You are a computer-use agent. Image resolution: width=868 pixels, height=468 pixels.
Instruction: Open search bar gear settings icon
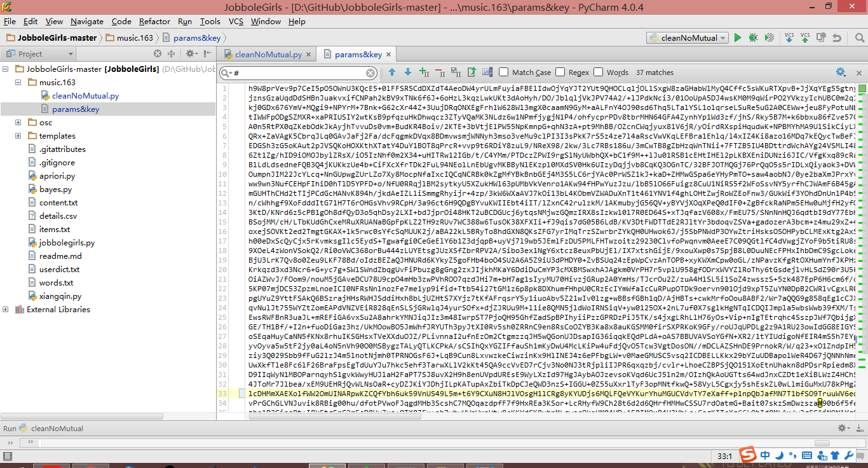pos(841,72)
